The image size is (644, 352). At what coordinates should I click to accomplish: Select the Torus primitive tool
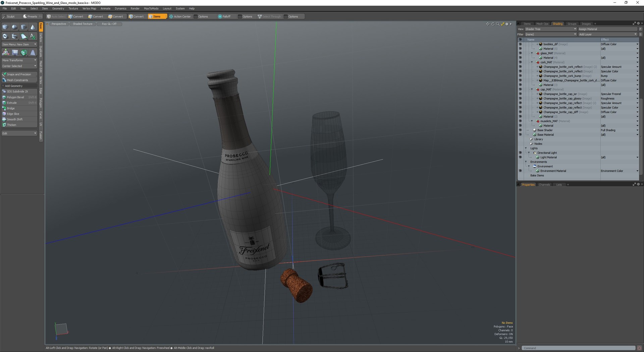(x=5, y=36)
